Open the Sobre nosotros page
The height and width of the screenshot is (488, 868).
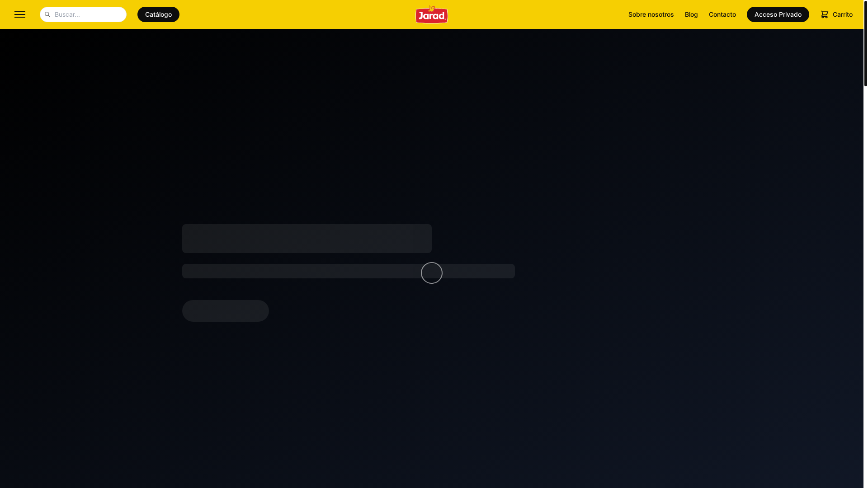651,14
